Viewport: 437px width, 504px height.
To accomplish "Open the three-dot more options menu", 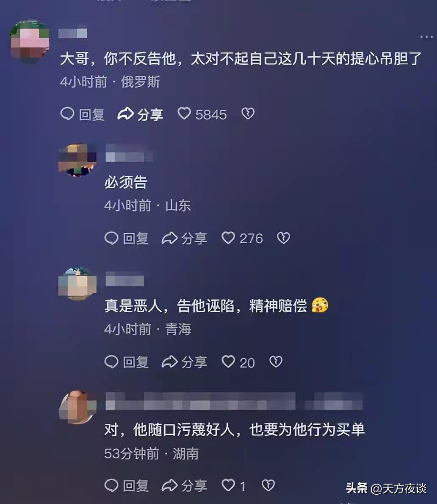I will tap(426, 37).
